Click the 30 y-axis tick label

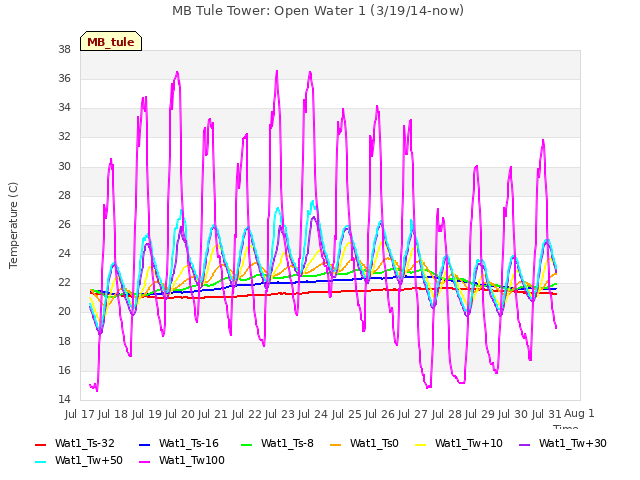(x=64, y=167)
